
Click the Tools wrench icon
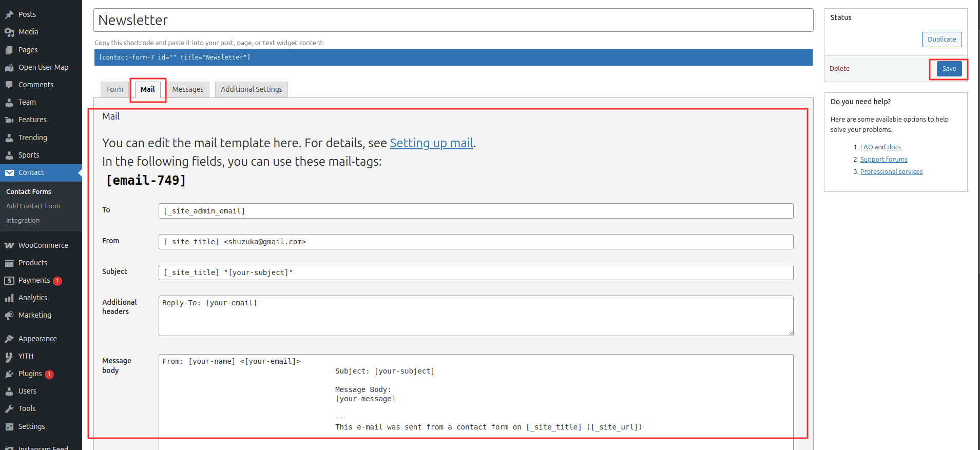(x=9, y=408)
